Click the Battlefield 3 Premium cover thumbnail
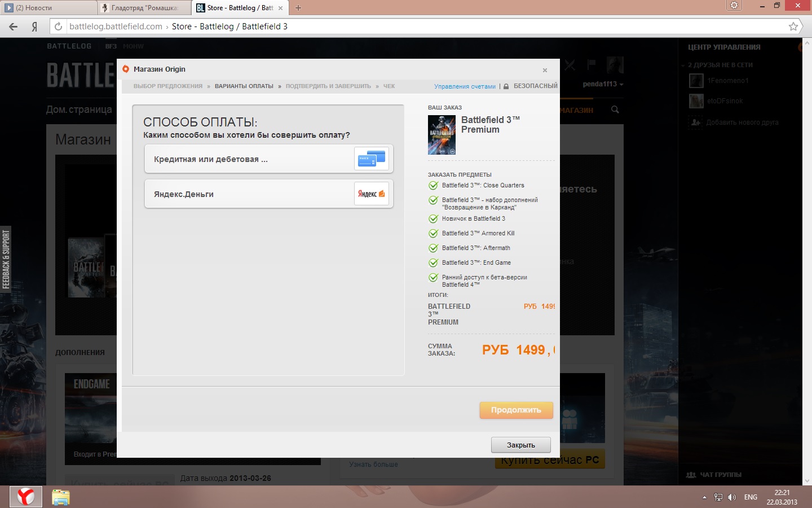812x508 pixels. coord(442,135)
